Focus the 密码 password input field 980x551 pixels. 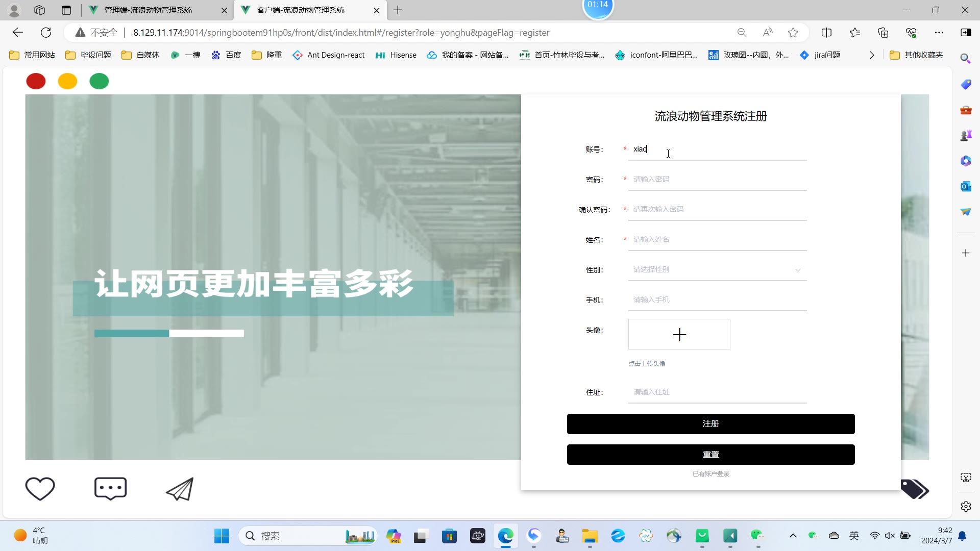(x=717, y=180)
